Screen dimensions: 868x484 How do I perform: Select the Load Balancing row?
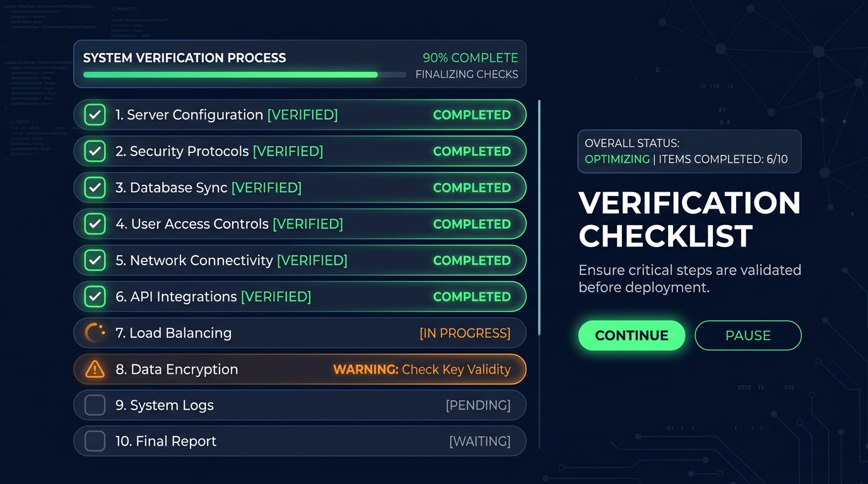click(300, 333)
